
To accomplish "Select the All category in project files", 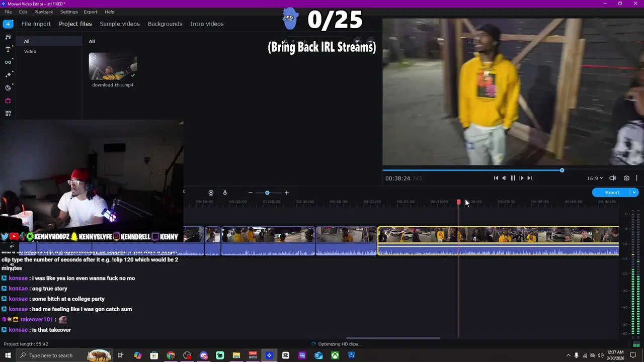I will 49,41.
